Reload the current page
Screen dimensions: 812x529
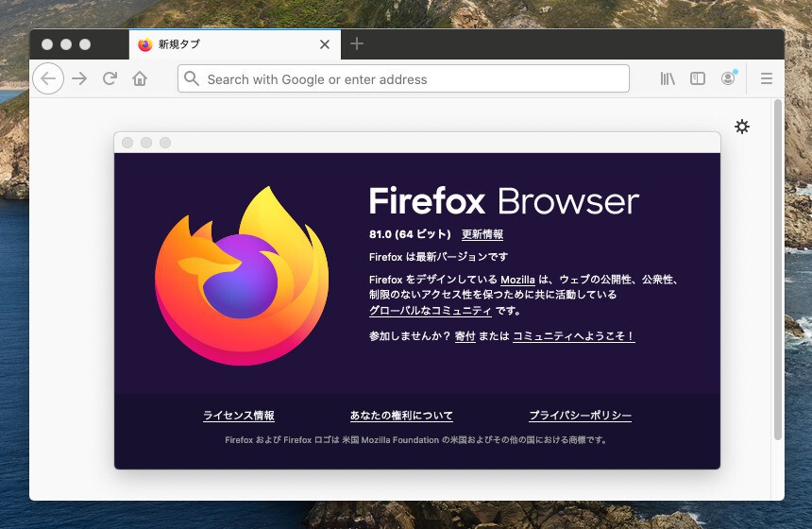pyautogui.click(x=110, y=78)
